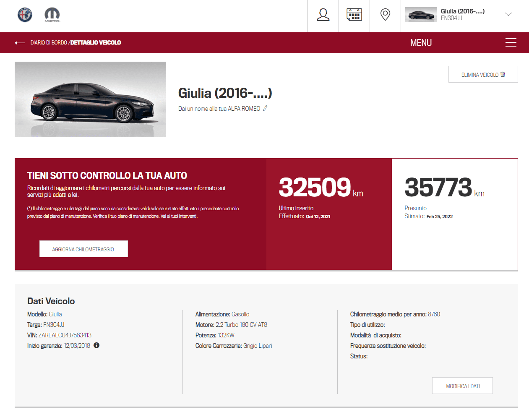
Task: Click the Modalità di acquisto label
Action: pos(376,335)
